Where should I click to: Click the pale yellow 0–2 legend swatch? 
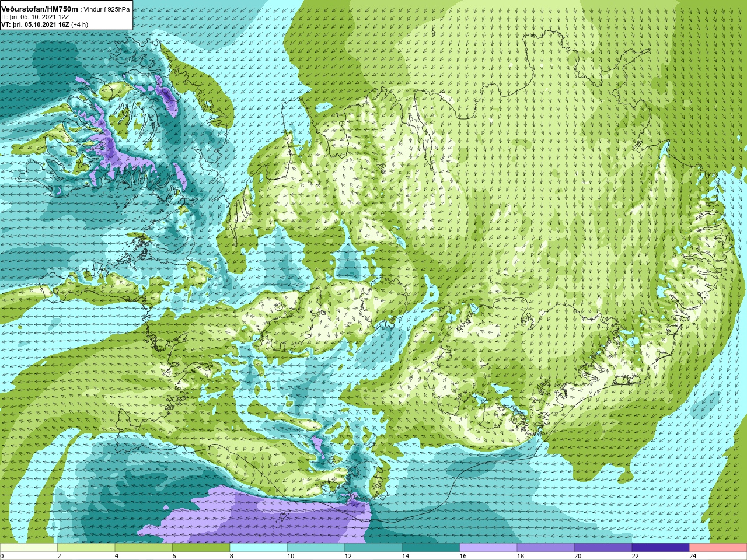[x=29, y=548]
